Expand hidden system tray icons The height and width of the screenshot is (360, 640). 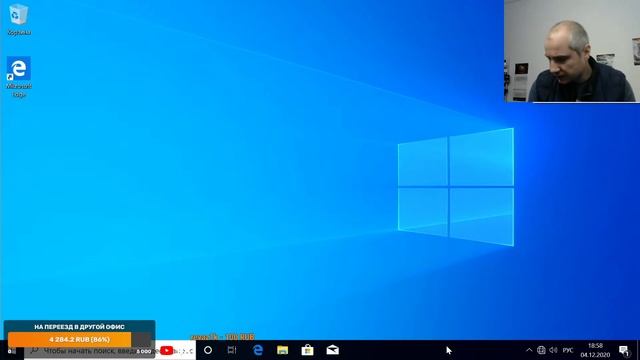pyautogui.click(x=529, y=350)
